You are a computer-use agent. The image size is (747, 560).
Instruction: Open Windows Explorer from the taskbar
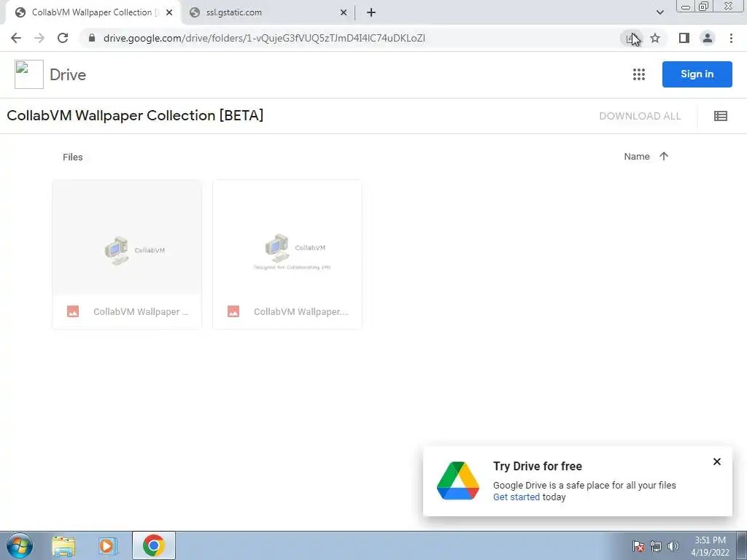coord(63,545)
